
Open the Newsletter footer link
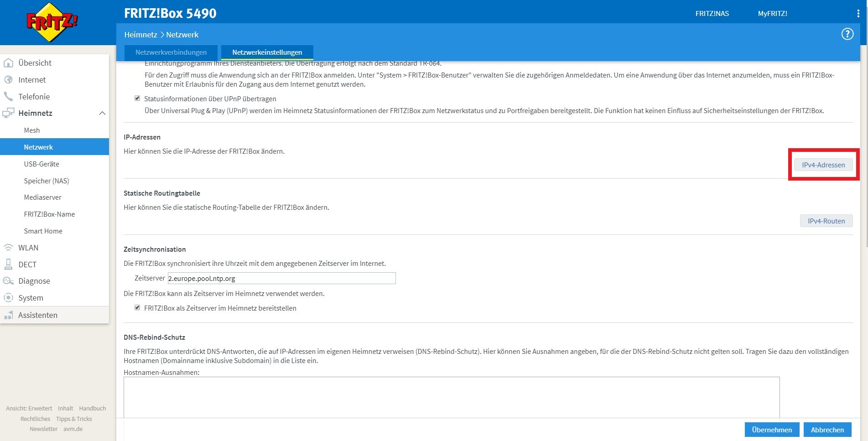pyautogui.click(x=43, y=429)
